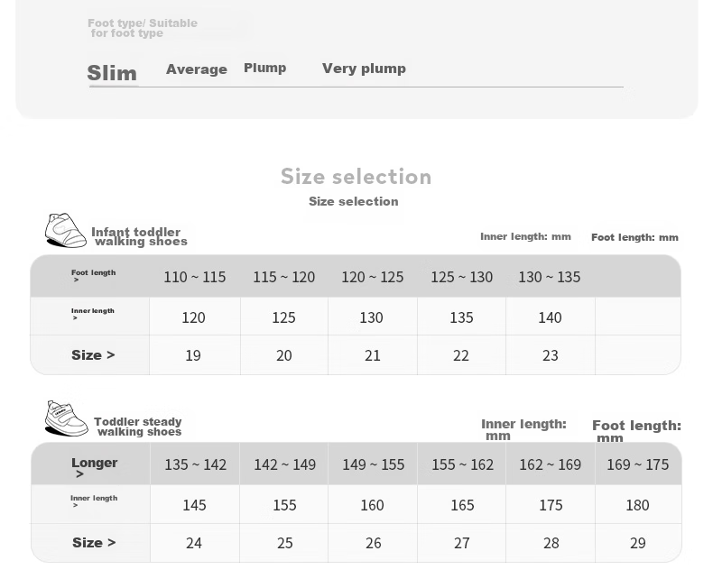Click inner length 135 cell
The height and width of the screenshot is (588, 713).
coord(461,317)
